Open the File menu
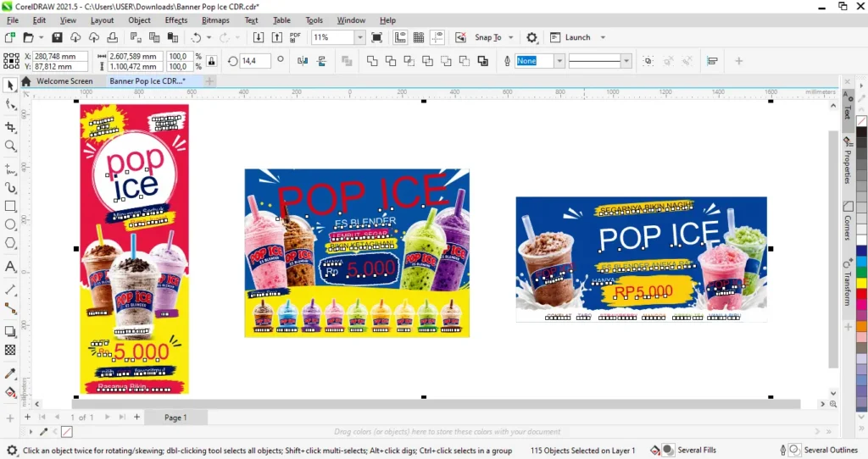Image resolution: width=868 pixels, height=459 pixels. pyautogui.click(x=12, y=20)
